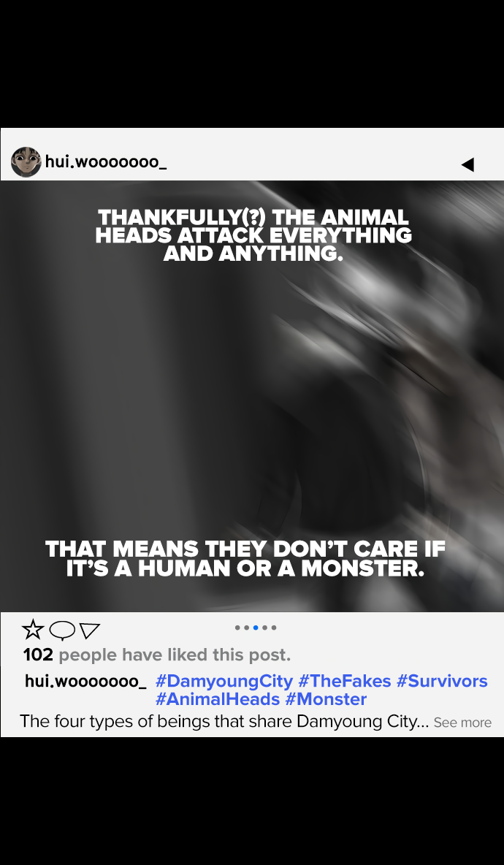Tap the triangle share icon
The width and height of the screenshot is (504, 865).
click(89, 630)
